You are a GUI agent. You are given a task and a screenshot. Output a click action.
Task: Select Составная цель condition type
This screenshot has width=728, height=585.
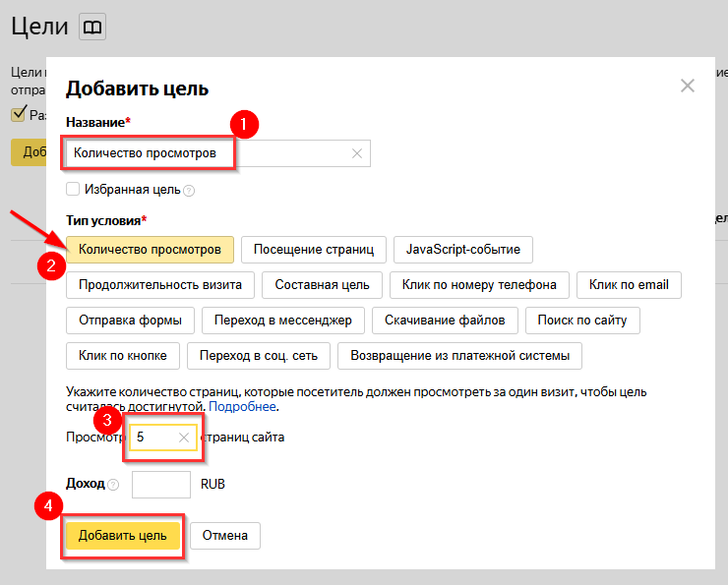tap(322, 285)
